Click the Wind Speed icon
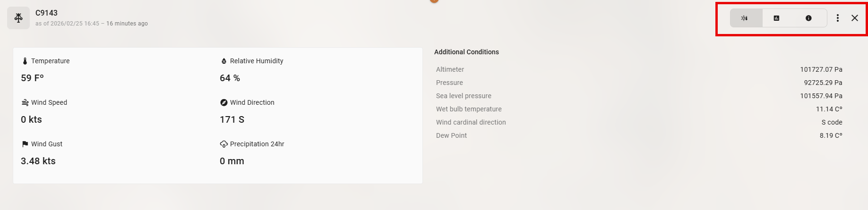 (x=25, y=102)
